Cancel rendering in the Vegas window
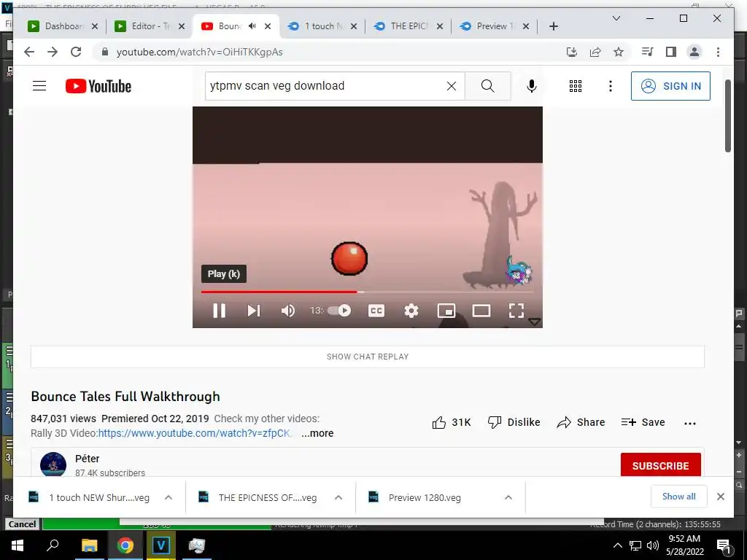This screenshot has width=747, height=560. point(22,524)
